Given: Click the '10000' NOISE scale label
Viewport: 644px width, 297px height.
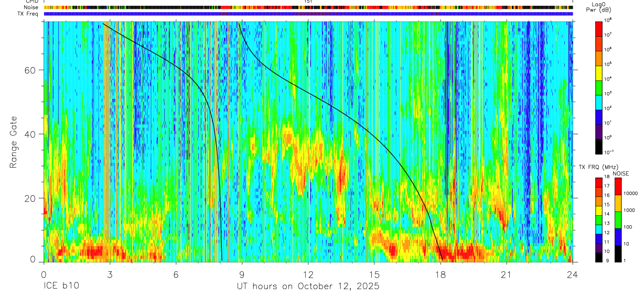Looking at the screenshot, I should [631, 193].
